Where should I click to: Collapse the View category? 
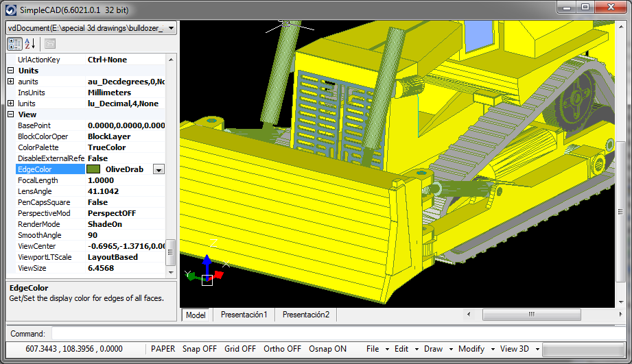pyautogui.click(x=10, y=114)
